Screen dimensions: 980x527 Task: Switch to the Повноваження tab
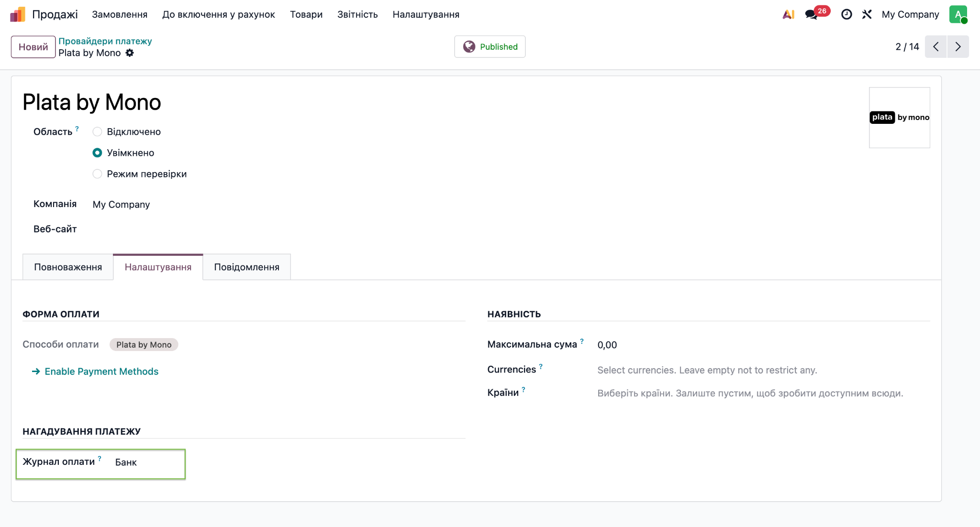pyautogui.click(x=68, y=267)
